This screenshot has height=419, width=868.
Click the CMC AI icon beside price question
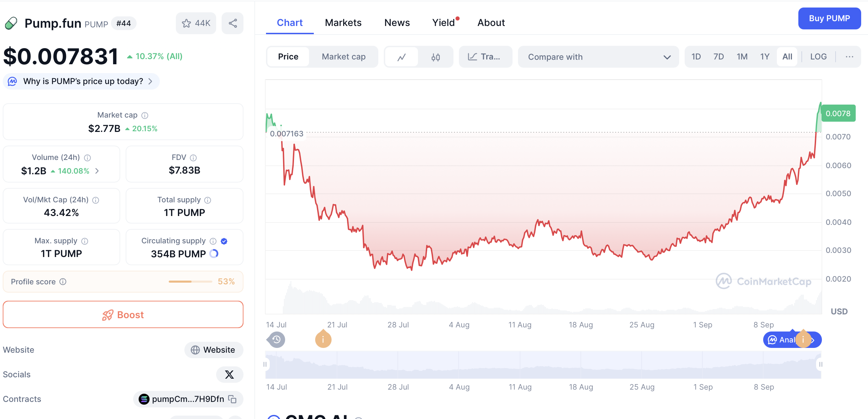pyautogui.click(x=12, y=81)
